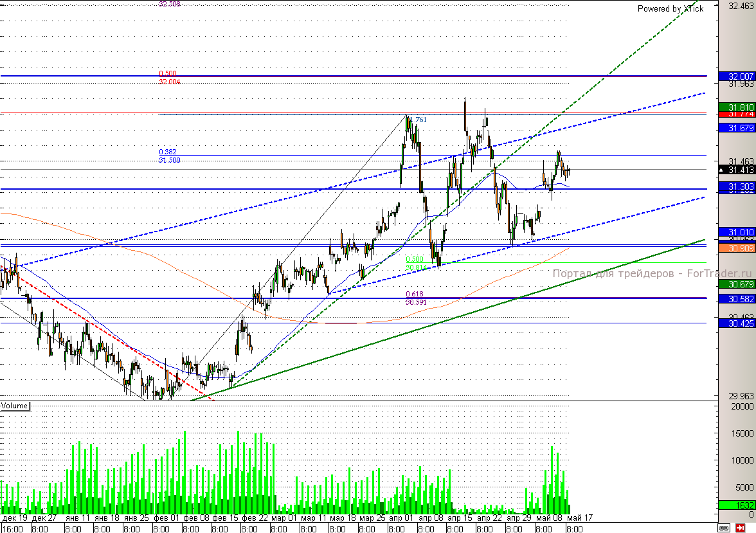Click the 32.463 price axis value
The height and width of the screenshot is (533, 756).
coord(741,6)
